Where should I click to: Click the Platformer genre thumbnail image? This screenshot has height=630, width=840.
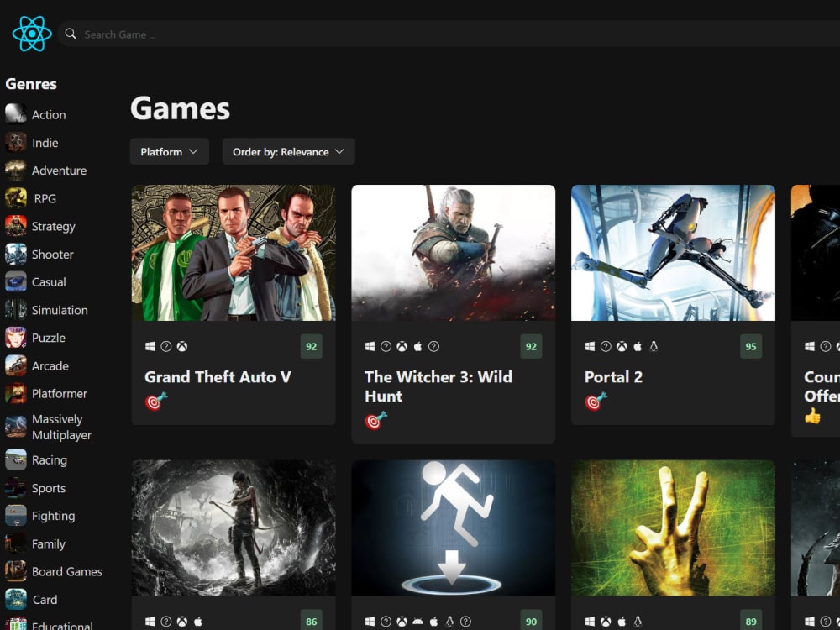pyautogui.click(x=15, y=392)
